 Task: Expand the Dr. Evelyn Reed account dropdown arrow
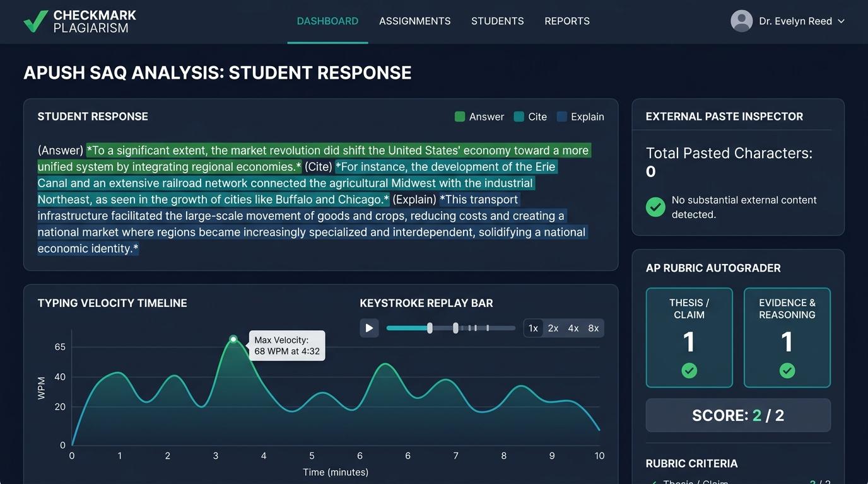(841, 21)
